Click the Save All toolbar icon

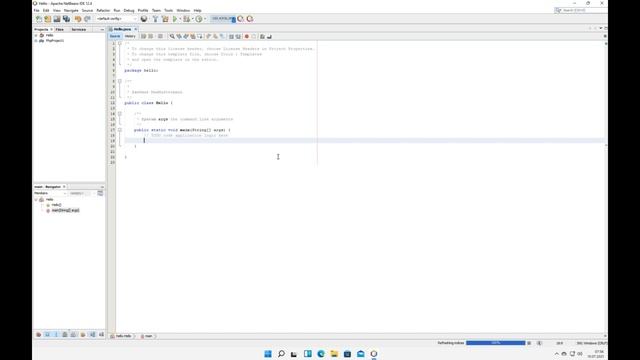coord(66,19)
